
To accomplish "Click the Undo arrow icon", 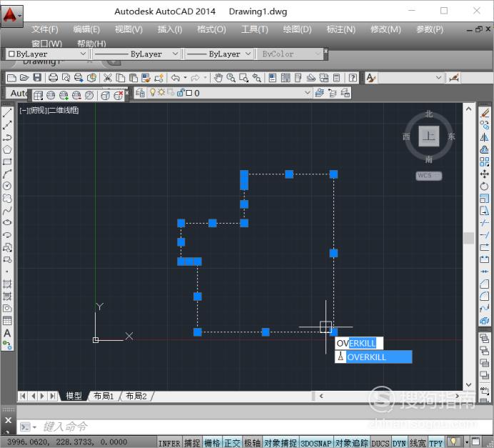I will click(x=176, y=78).
